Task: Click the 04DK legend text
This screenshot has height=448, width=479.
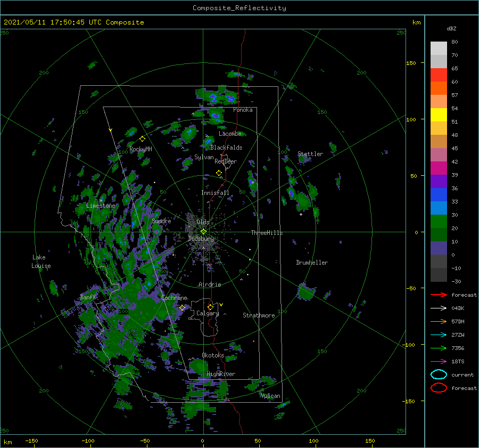Action: pos(458,308)
